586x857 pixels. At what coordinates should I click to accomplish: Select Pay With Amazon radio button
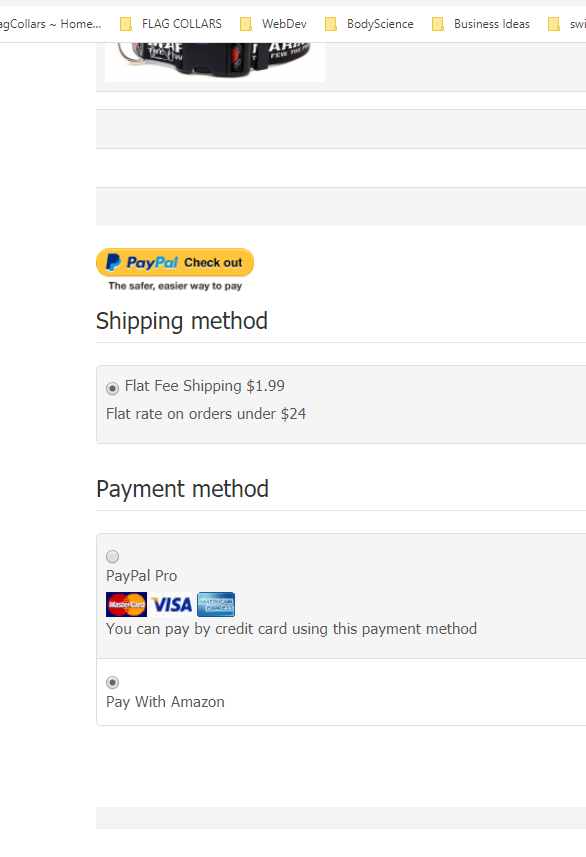pyautogui.click(x=112, y=682)
